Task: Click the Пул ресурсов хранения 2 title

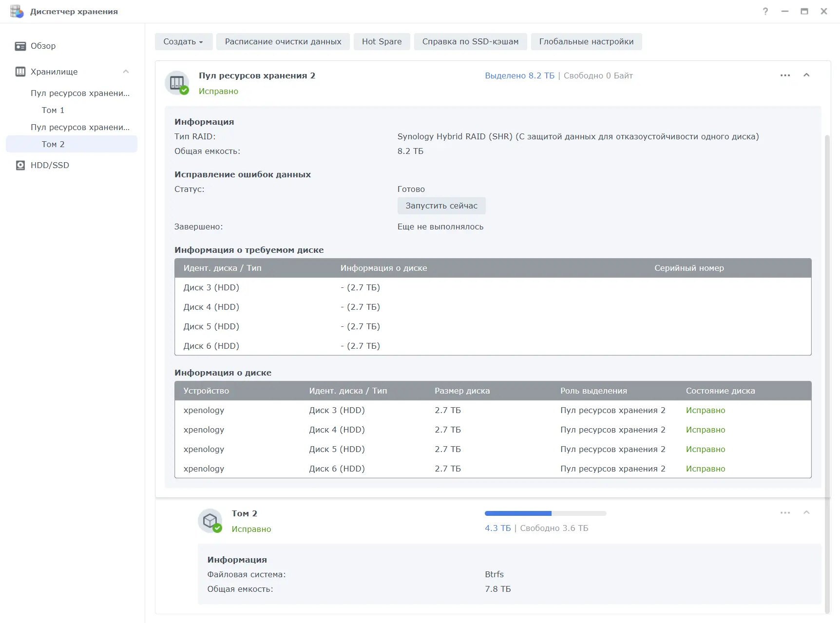Action: 257,76
